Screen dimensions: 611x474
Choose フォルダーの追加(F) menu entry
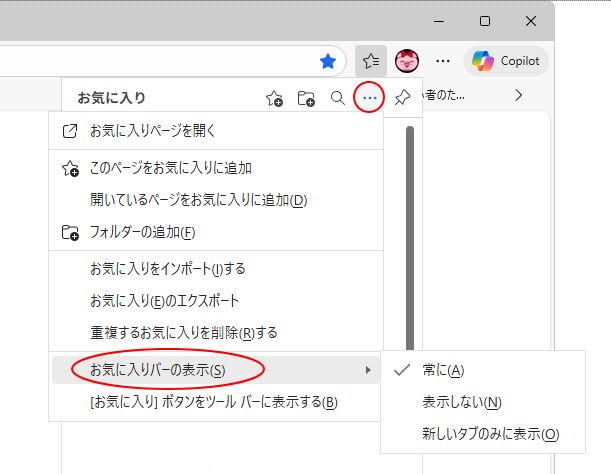(x=216, y=232)
